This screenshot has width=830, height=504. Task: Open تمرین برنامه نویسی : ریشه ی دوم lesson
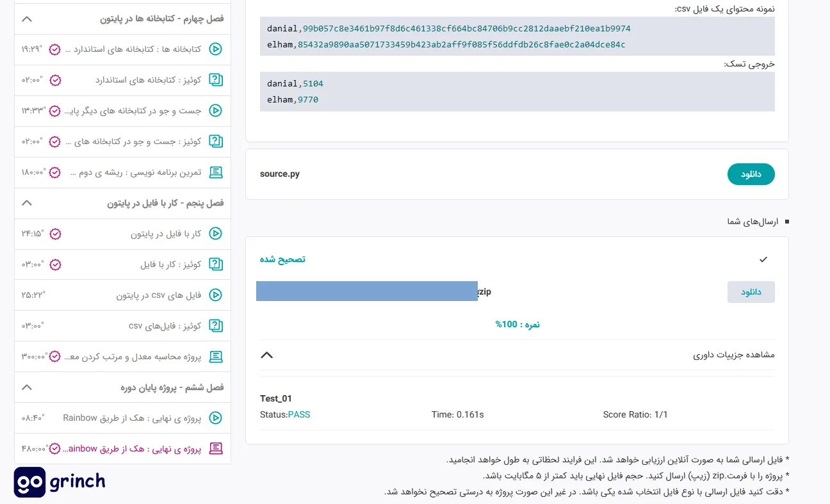click(x=136, y=172)
